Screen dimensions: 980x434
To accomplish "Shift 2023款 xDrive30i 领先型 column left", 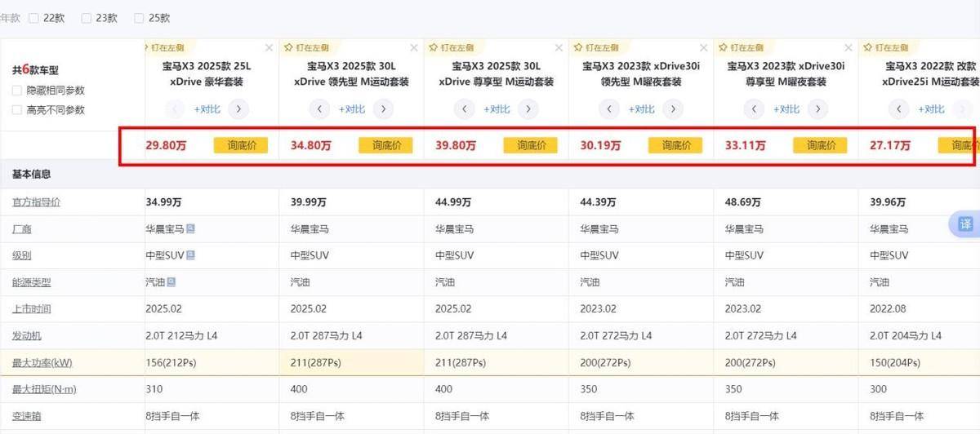I will (609, 108).
